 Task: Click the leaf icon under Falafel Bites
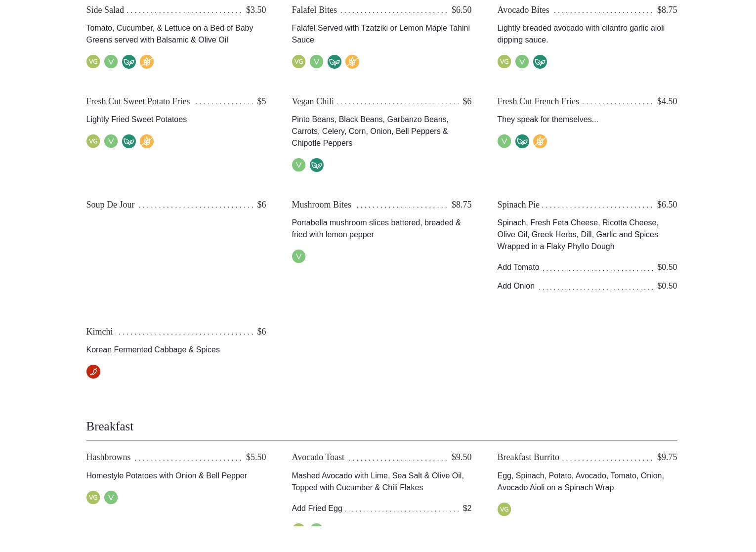click(334, 62)
